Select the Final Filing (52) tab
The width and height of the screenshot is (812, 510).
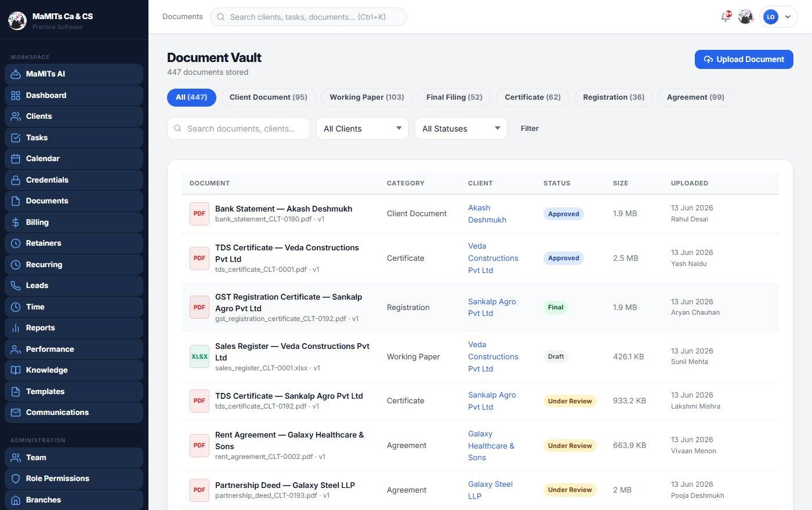point(454,97)
